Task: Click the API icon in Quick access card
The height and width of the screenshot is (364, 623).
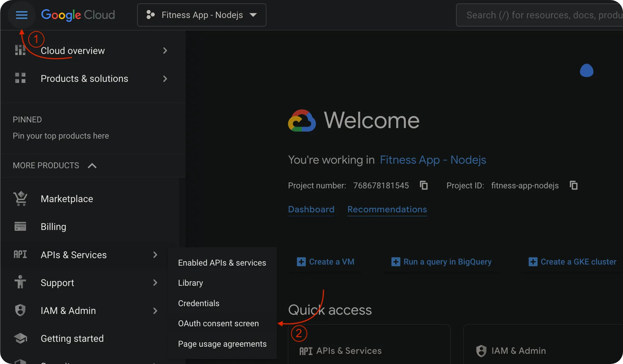Action: click(306, 351)
